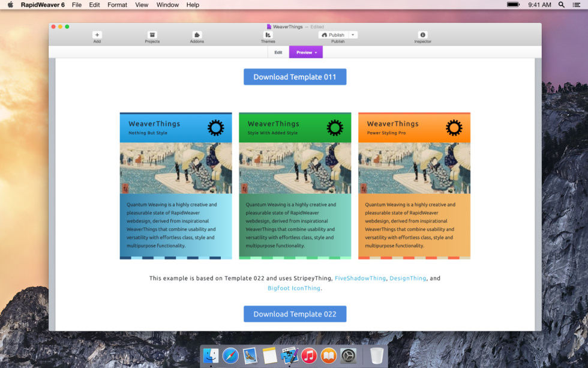The height and width of the screenshot is (368, 588).
Task: Follow the DesignThing link
Action: 407,279
